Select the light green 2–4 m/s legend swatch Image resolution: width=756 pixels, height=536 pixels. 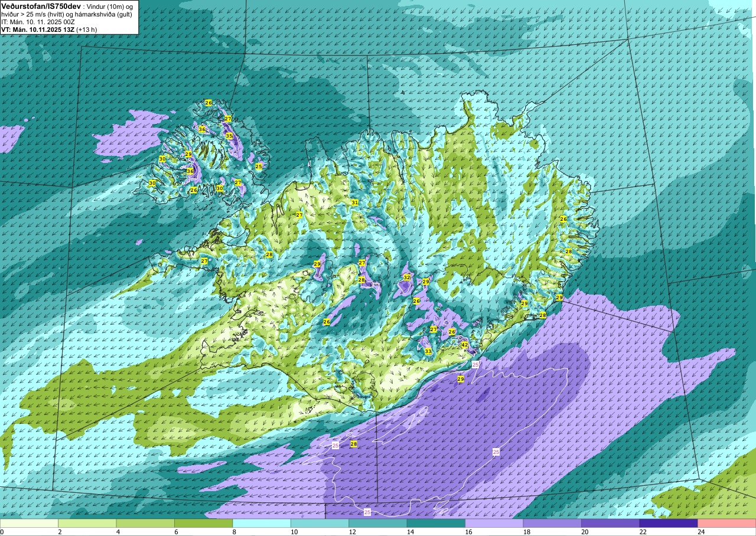point(87,523)
